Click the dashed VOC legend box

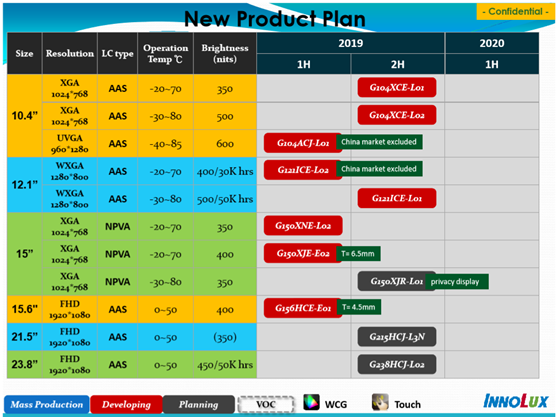click(266, 405)
